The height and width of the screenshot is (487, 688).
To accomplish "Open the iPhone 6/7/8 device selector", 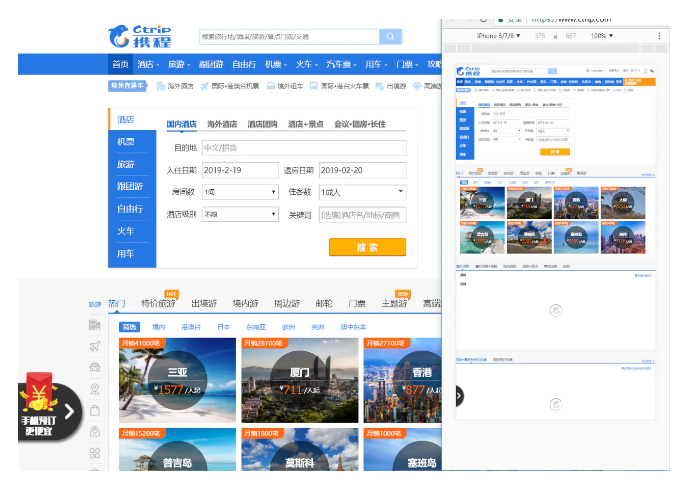I will pos(497,35).
